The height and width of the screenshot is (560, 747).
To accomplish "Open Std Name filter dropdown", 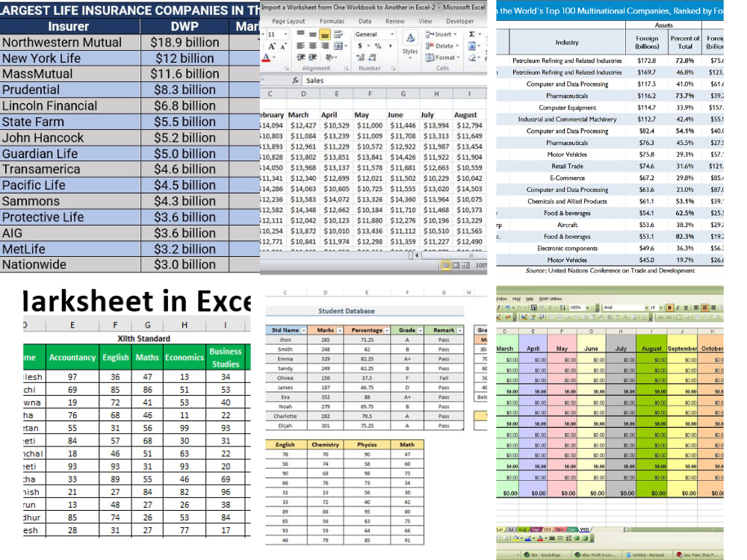I will click(303, 330).
